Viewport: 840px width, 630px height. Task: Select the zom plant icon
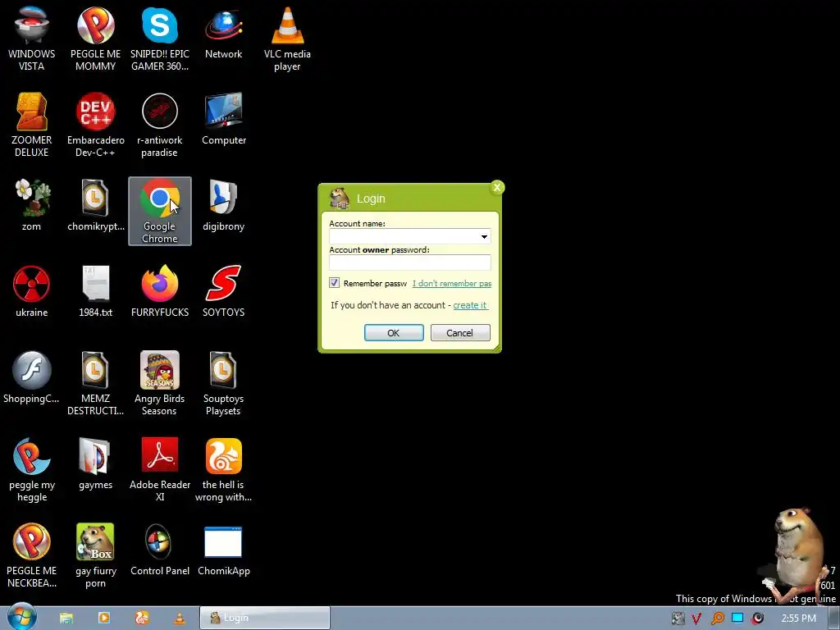click(32, 204)
